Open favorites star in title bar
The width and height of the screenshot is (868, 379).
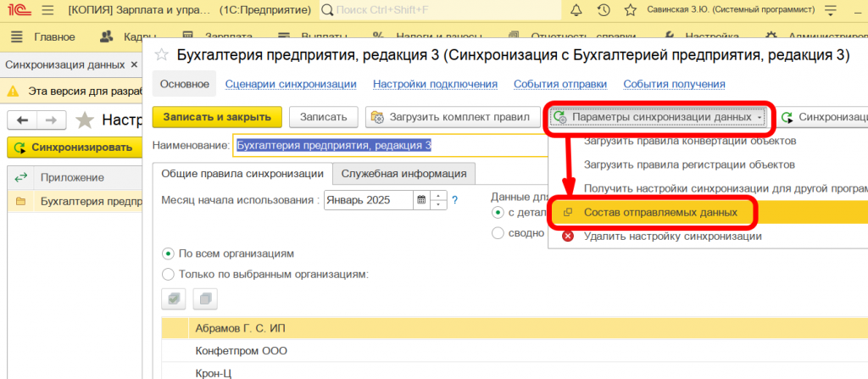630,10
